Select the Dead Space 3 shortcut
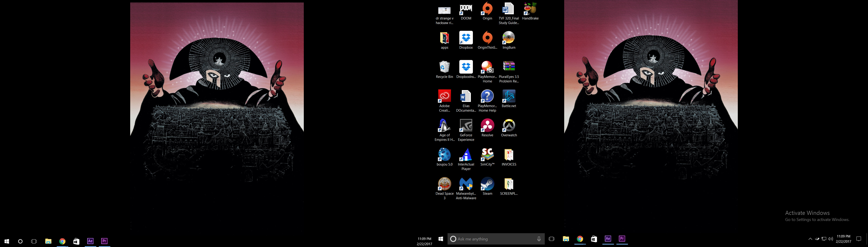Image resolution: width=868 pixels, height=247 pixels. [x=444, y=189]
